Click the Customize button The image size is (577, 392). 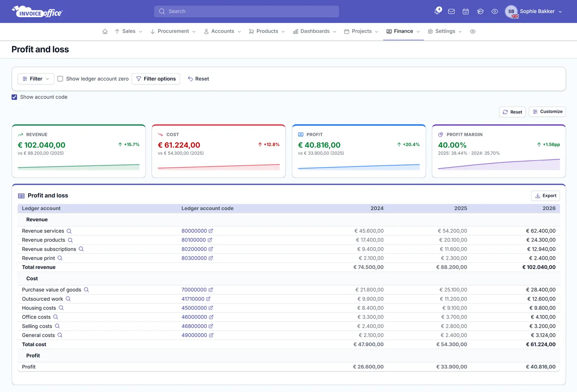(x=547, y=112)
